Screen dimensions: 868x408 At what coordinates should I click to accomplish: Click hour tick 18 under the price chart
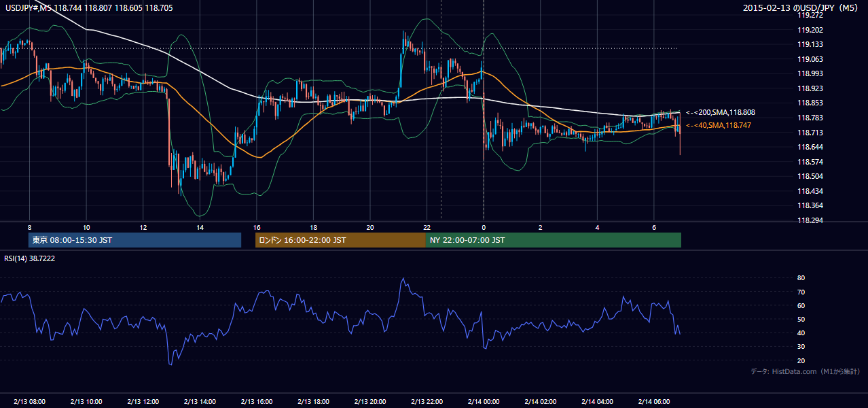313,226
